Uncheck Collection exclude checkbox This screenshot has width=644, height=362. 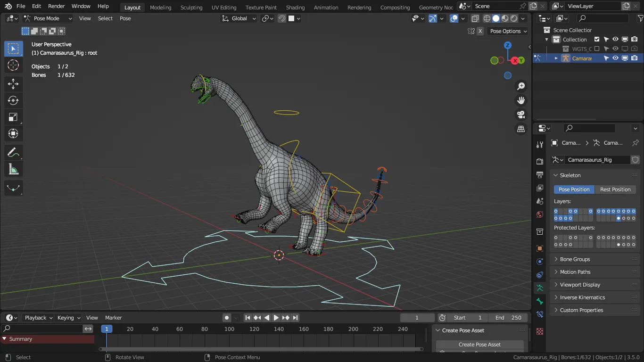[x=597, y=40]
